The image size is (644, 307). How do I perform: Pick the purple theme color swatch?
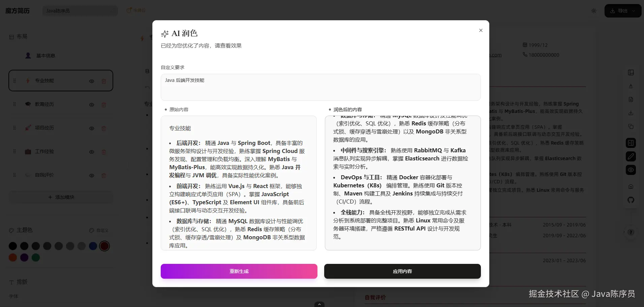click(24, 257)
